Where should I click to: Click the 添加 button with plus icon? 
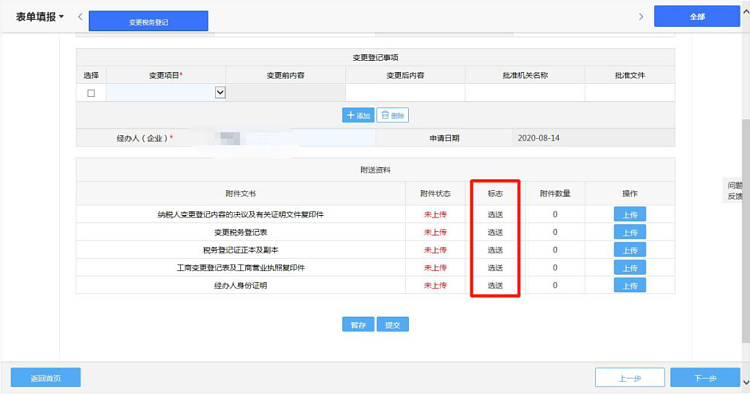coord(358,115)
